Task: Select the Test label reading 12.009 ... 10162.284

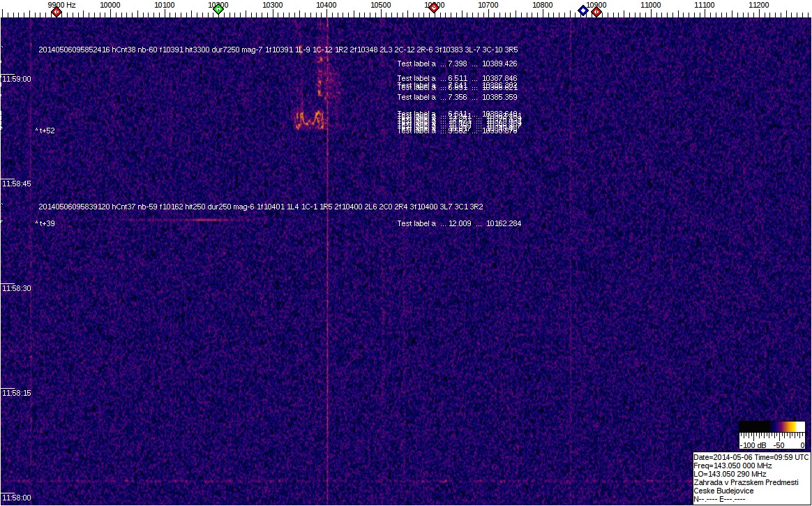Action: pos(459,223)
